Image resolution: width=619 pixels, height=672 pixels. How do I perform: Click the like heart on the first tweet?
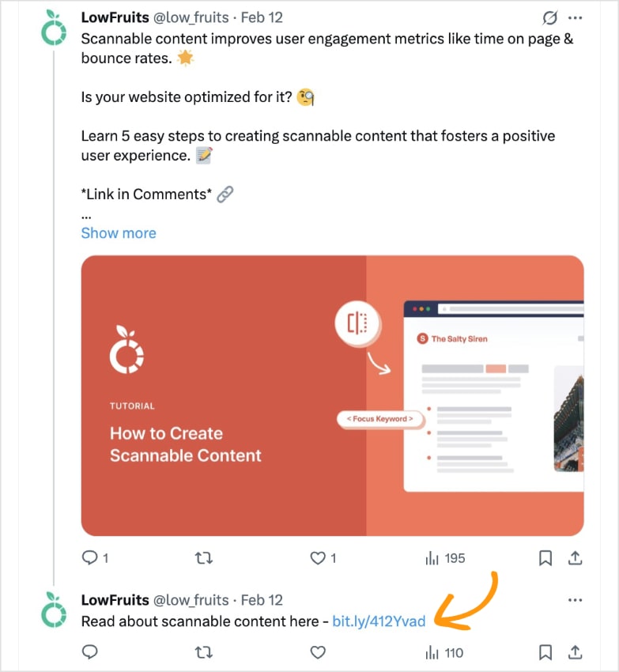pos(317,557)
